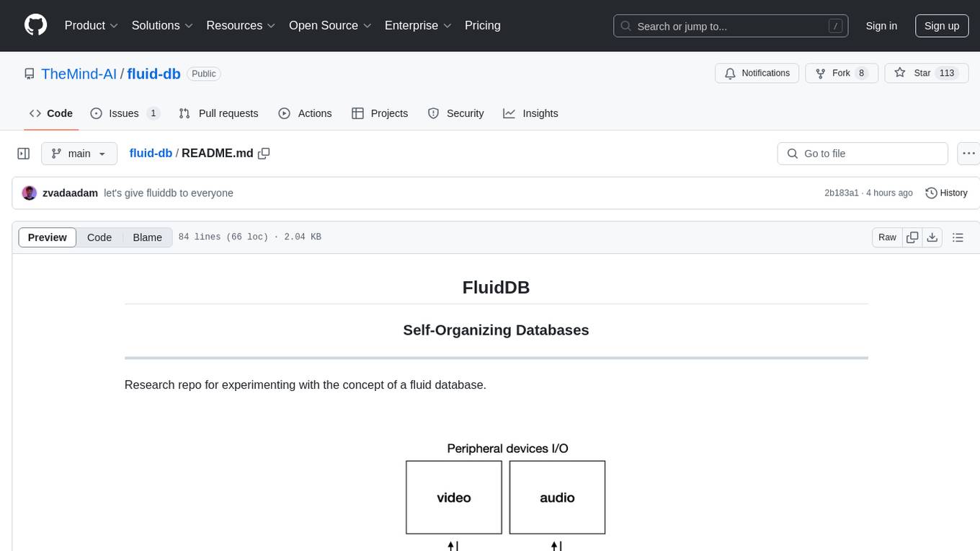The image size is (980, 551).
Task: Click the video box in diagram
Action: coord(454,498)
